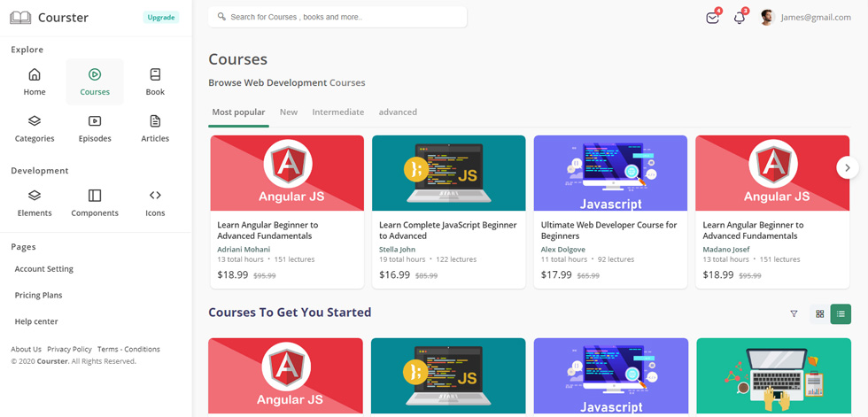This screenshot has height=417, width=868.
Task: Click the 19 total hours text
Action: coord(402,259)
